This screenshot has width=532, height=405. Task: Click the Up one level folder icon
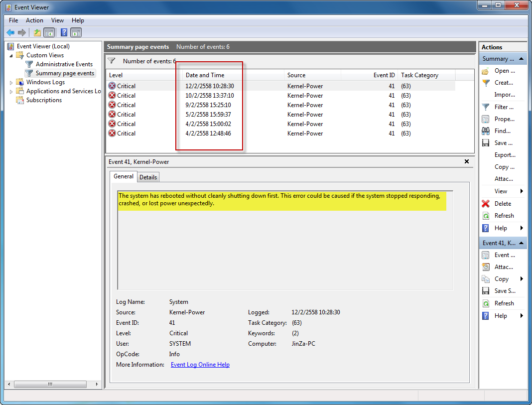pyautogui.click(x=37, y=32)
